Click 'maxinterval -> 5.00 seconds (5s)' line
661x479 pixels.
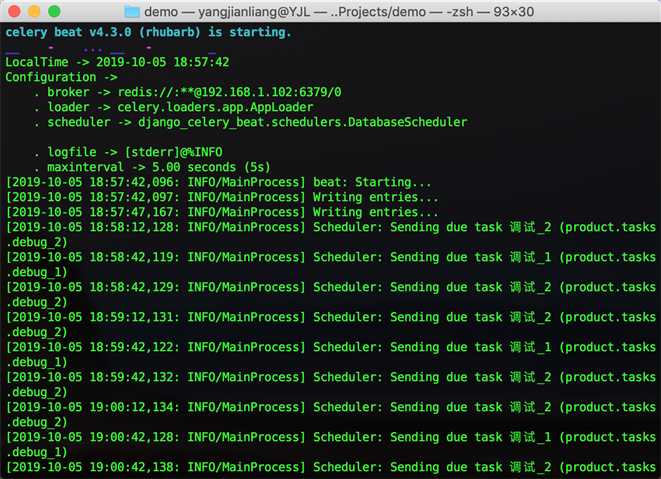[153, 167]
